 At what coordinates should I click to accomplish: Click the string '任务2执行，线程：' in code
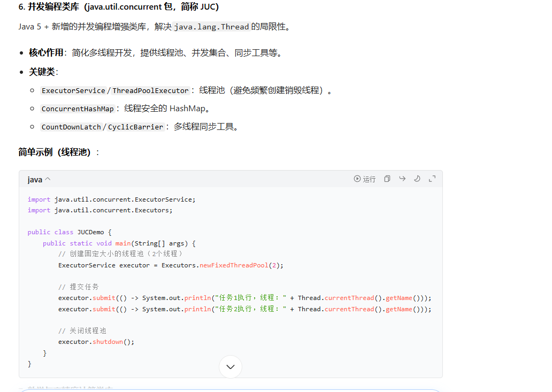tap(251, 309)
